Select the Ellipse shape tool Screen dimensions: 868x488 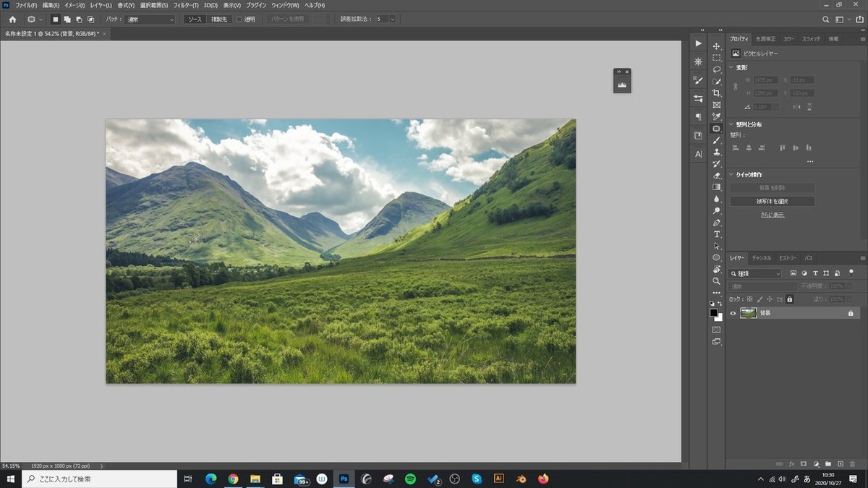click(x=717, y=257)
